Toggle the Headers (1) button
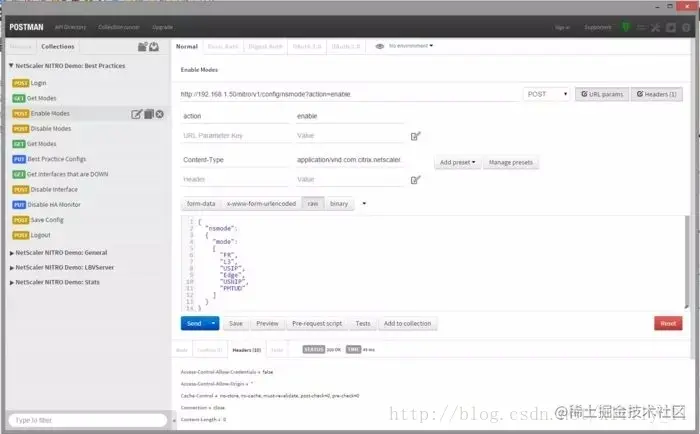700x434 pixels. click(656, 94)
